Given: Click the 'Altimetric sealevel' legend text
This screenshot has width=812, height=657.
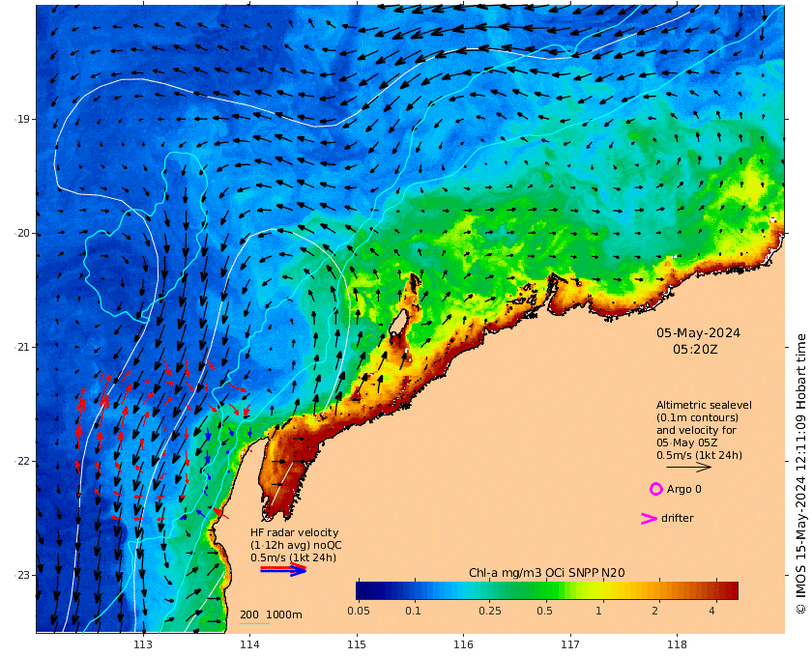Looking at the screenshot, I should point(704,405).
